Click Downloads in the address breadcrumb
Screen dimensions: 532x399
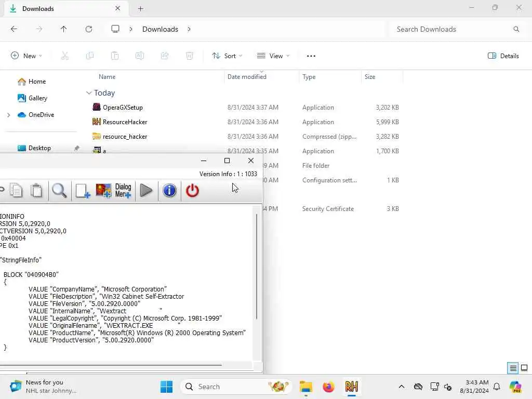pos(160,29)
